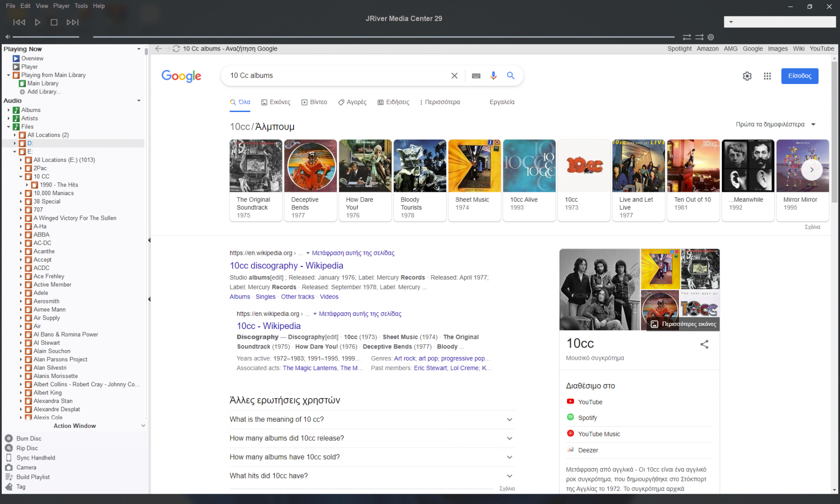Viewport: 840px width, 504px height.
Task: Open the search box dropdown arrow
Action: point(731,22)
